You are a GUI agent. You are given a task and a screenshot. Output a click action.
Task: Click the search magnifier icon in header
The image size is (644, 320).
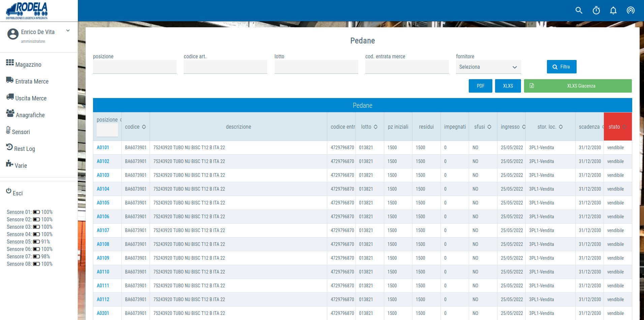click(579, 10)
